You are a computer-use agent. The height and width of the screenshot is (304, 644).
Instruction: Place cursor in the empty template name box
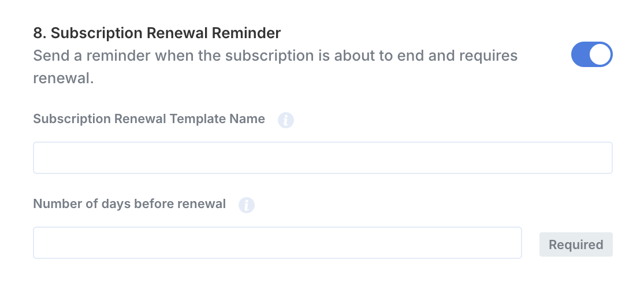click(x=322, y=158)
